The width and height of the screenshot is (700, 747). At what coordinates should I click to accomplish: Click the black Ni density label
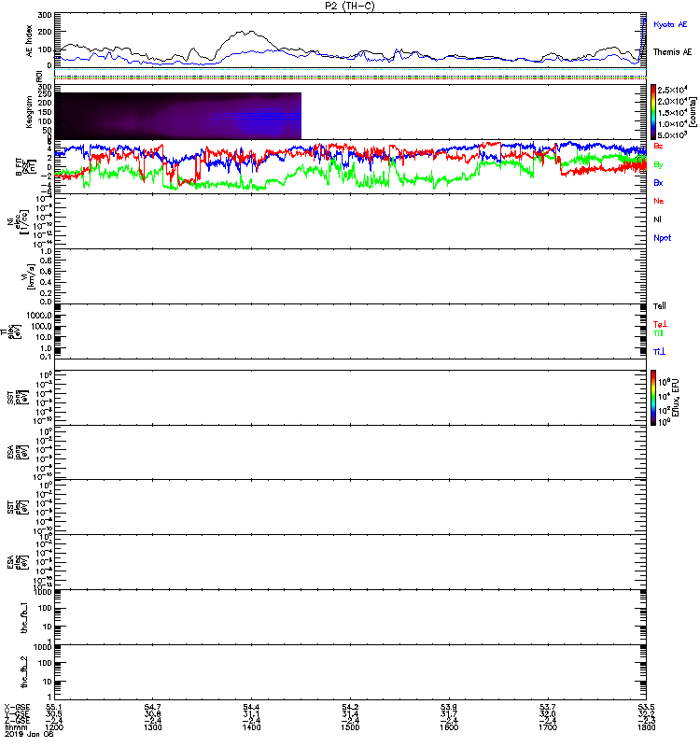coord(658,220)
